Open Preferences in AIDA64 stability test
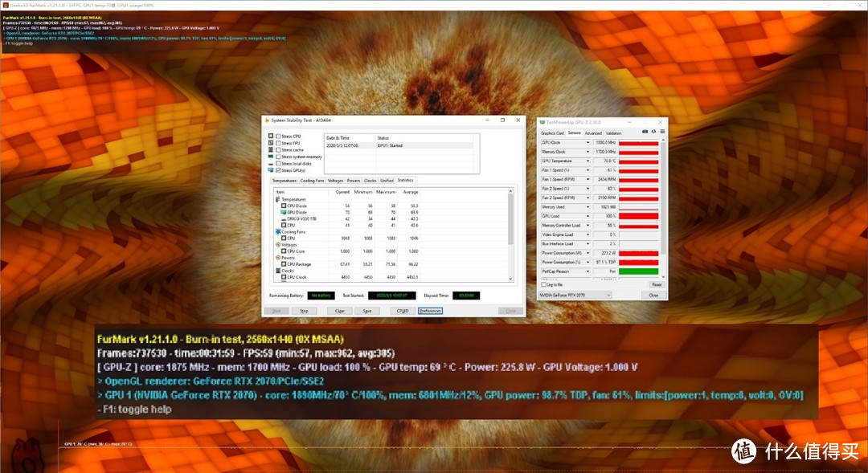This screenshot has width=868, height=473. point(430,311)
